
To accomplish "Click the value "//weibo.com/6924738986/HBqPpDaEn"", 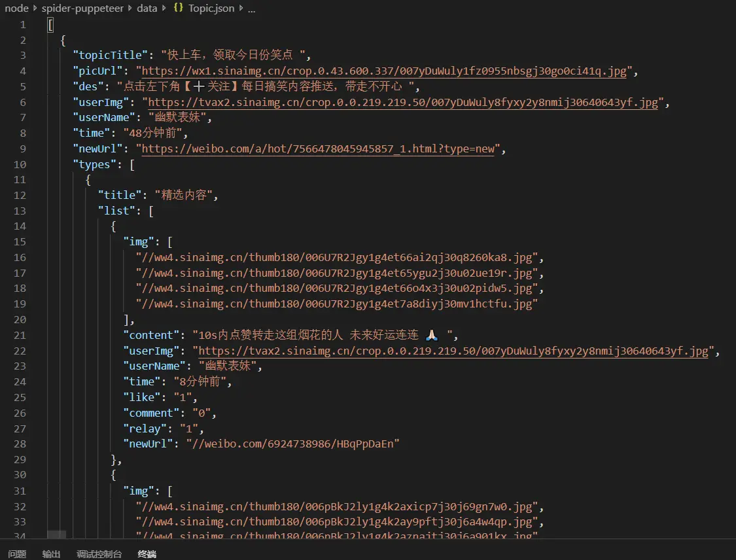I will point(292,444).
